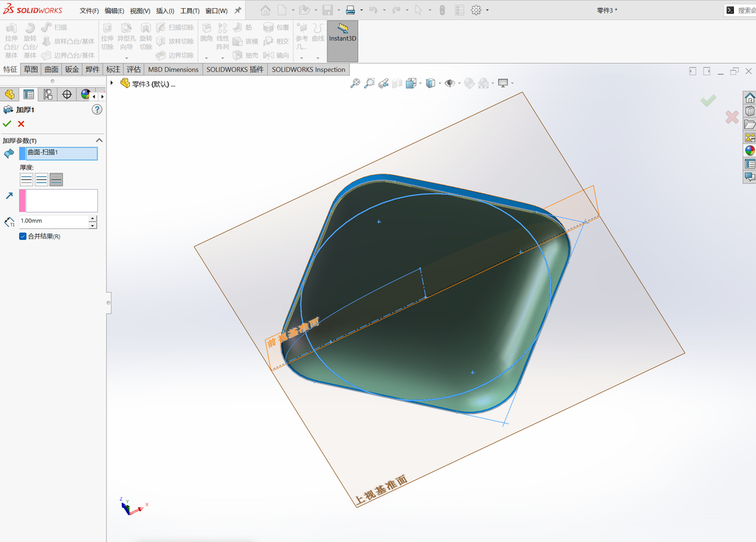The width and height of the screenshot is (756, 542).
Task: Open the View Settings monitor icon
Action: pos(503,83)
